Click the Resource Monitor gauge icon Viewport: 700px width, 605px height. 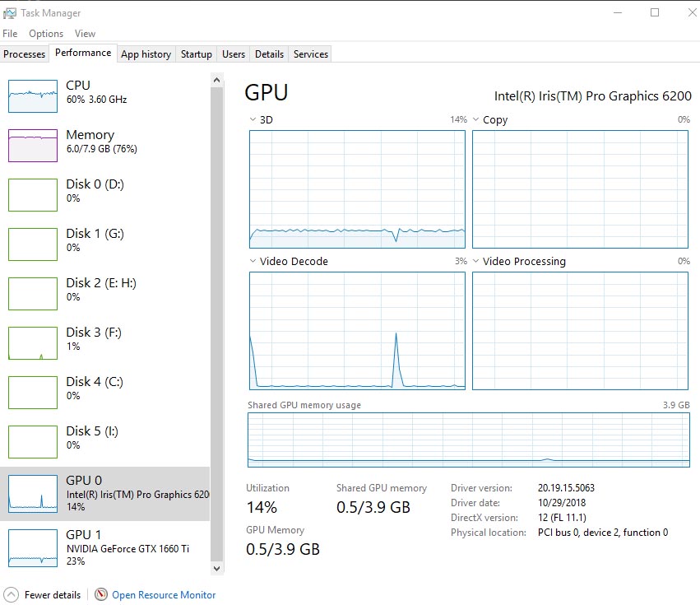tap(101, 594)
